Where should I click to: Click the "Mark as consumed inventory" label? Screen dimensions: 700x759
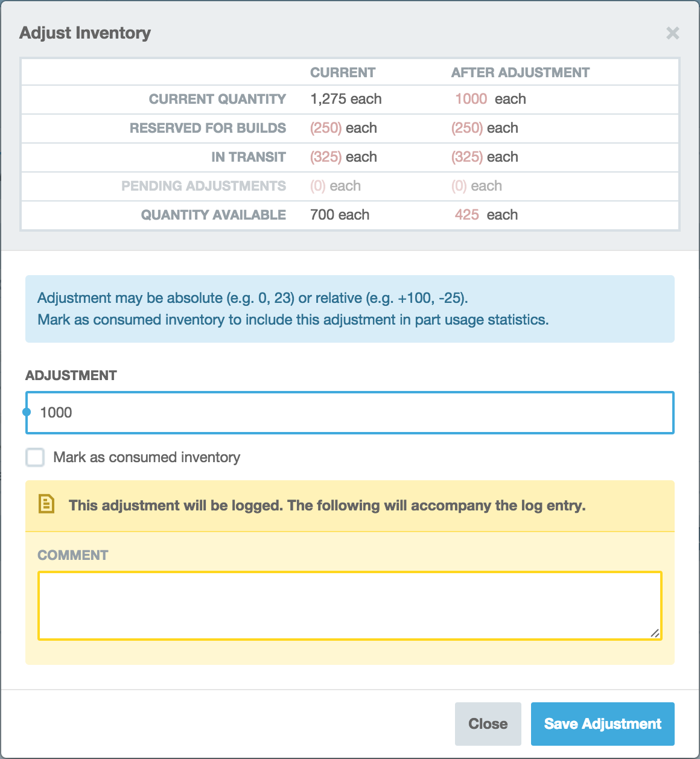point(147,457)
